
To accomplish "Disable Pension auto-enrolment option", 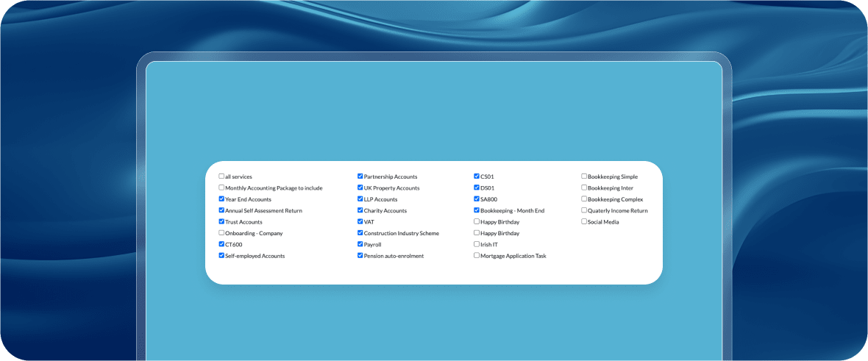I will tap(360, 256).
